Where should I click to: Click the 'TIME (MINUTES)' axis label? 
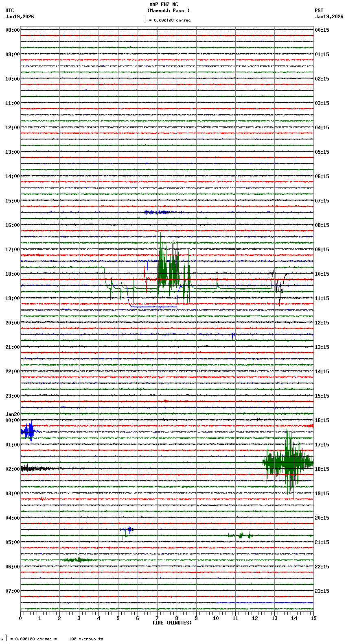[172, 623]
